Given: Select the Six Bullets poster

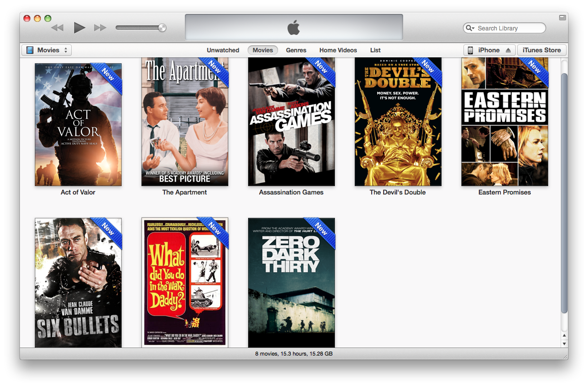Looking at the screenshot, I should [78, 283].
